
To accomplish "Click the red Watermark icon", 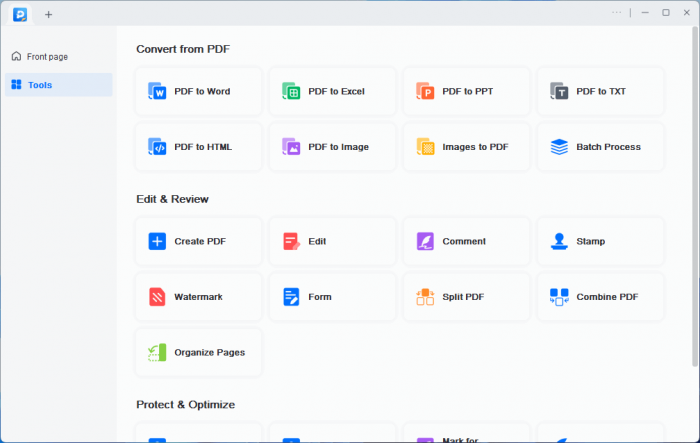I will (x=157, y=297).
